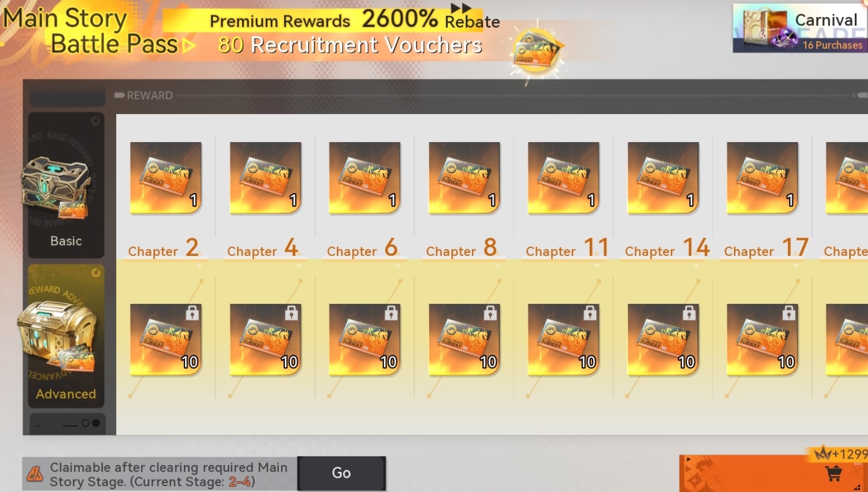Image resolution: width=868 pixels, height=492 pixels.
Task: Click the warning icon beside stage notice
Action: (x=35, y=473)
